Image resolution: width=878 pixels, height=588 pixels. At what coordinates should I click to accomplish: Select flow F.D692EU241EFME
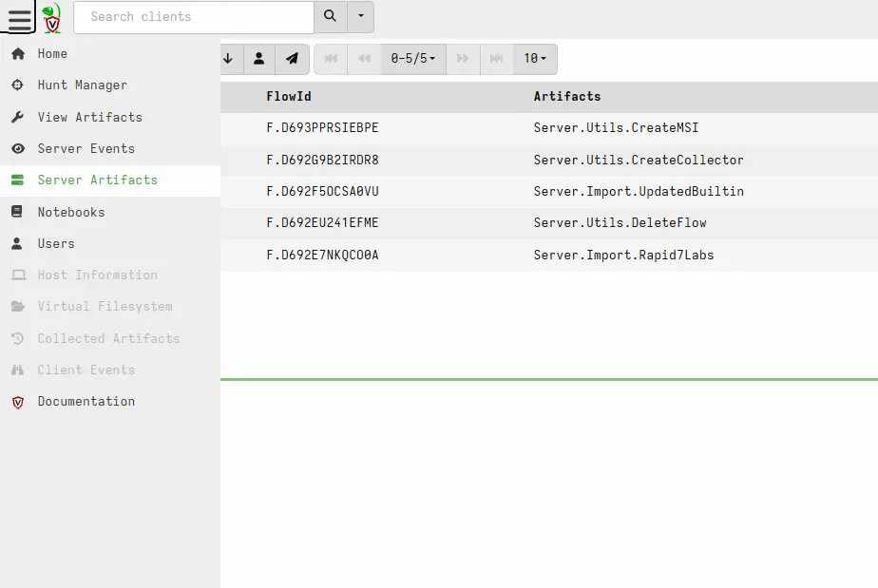322,223
